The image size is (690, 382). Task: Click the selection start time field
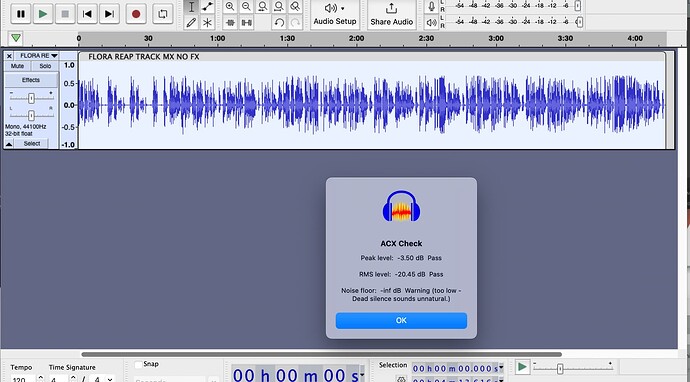(455, 368)
